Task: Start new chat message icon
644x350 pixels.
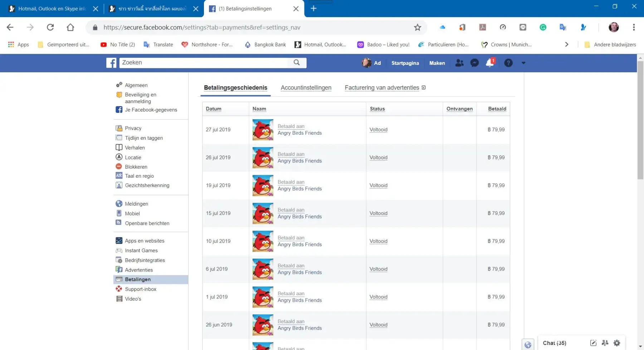Action: tap(593, 343)
